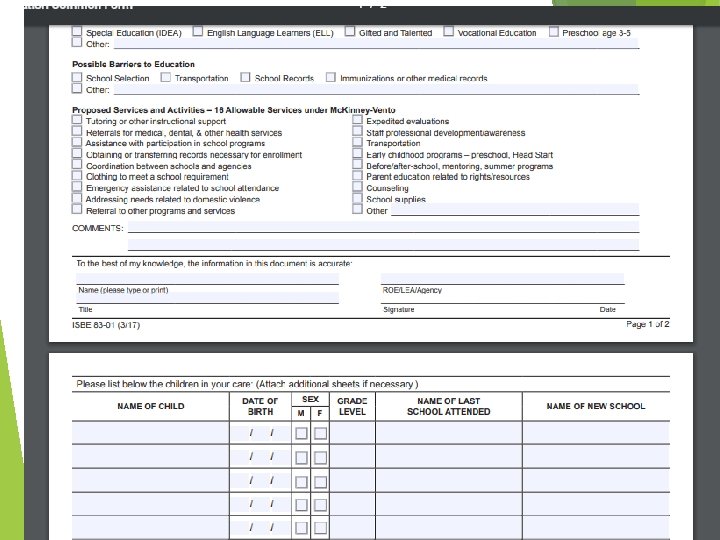Click the ISBE 83-01 (3/17) form number

106,325
